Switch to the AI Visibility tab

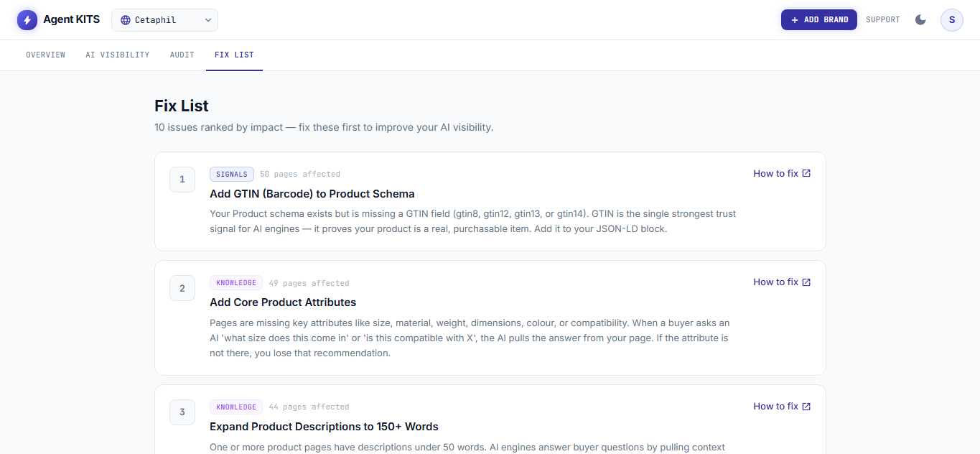[118, 55]
